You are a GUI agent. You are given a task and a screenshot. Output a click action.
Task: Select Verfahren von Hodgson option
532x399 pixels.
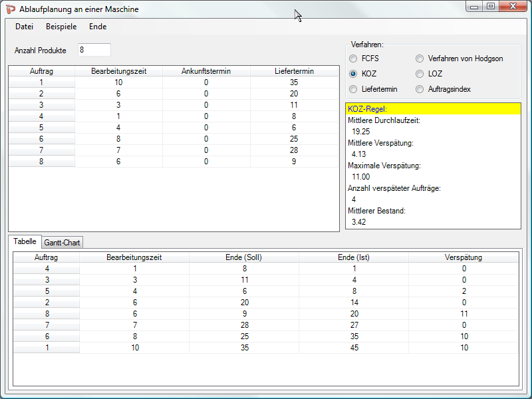pos(420,59)
